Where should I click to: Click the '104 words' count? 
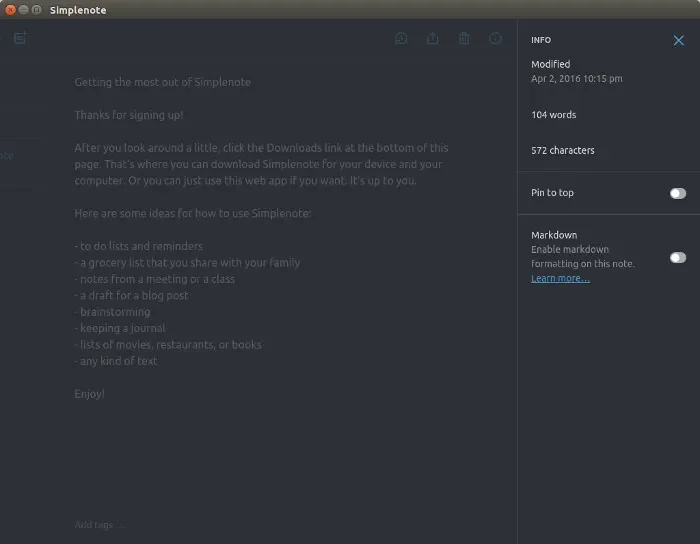554,115
